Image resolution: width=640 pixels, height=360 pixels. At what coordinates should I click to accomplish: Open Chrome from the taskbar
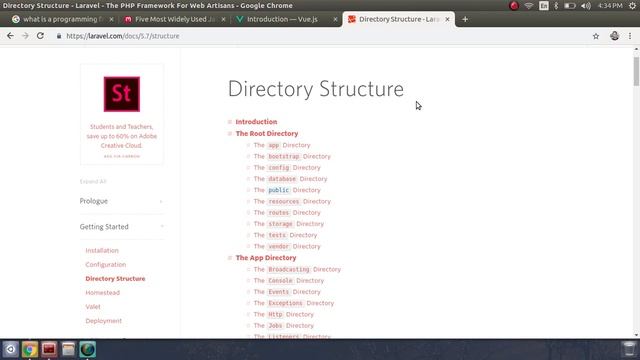click(x=30, y=349)
